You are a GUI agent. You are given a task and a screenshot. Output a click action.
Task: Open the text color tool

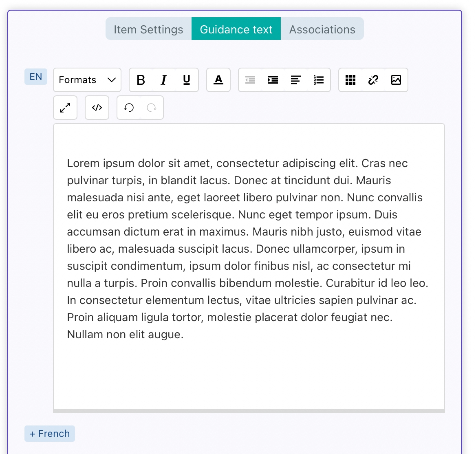coord(218,80)
